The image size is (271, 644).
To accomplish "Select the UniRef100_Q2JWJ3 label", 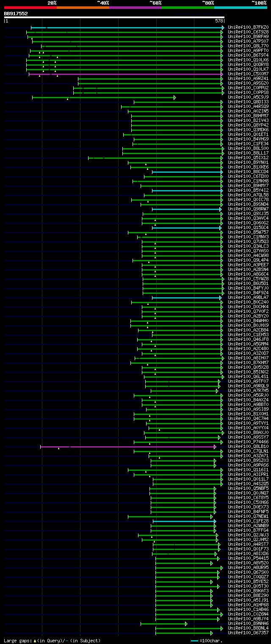I will click(248, 535).
